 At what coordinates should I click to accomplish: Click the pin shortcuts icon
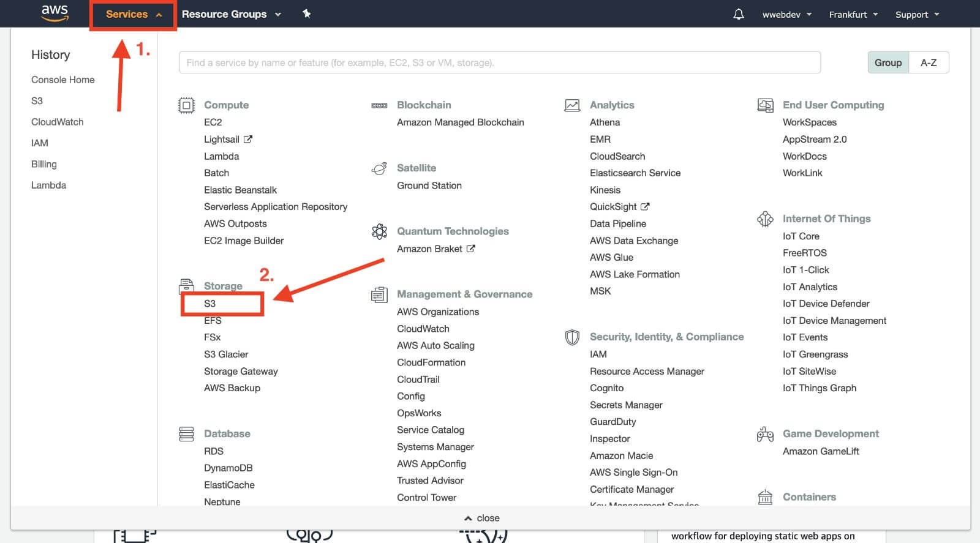click(x=306, y=13)
